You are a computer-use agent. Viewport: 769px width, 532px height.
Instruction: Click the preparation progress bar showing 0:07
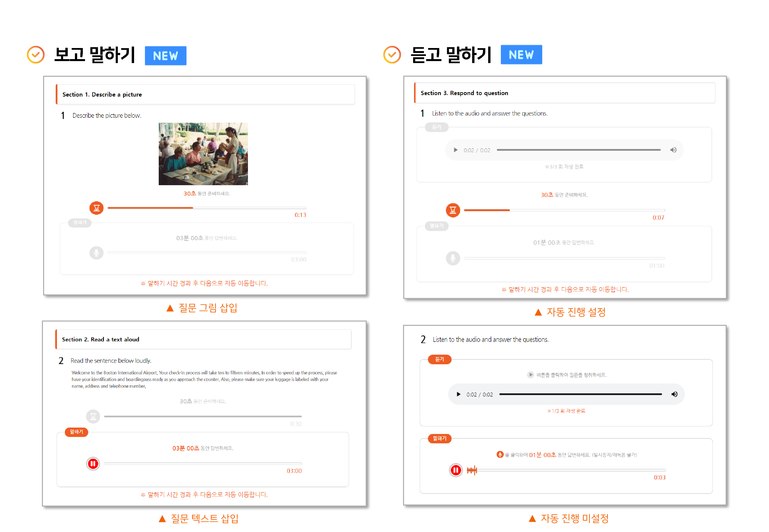click(564, 210)
